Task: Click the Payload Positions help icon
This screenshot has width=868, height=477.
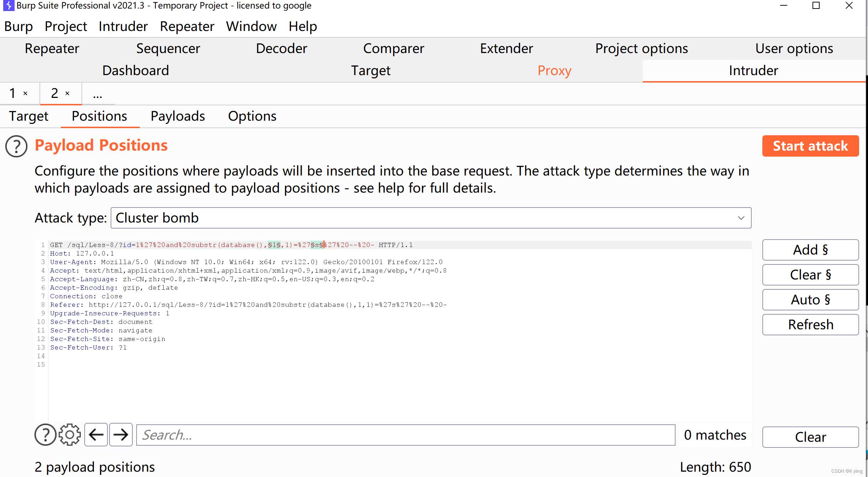Action: pos(16,146)
